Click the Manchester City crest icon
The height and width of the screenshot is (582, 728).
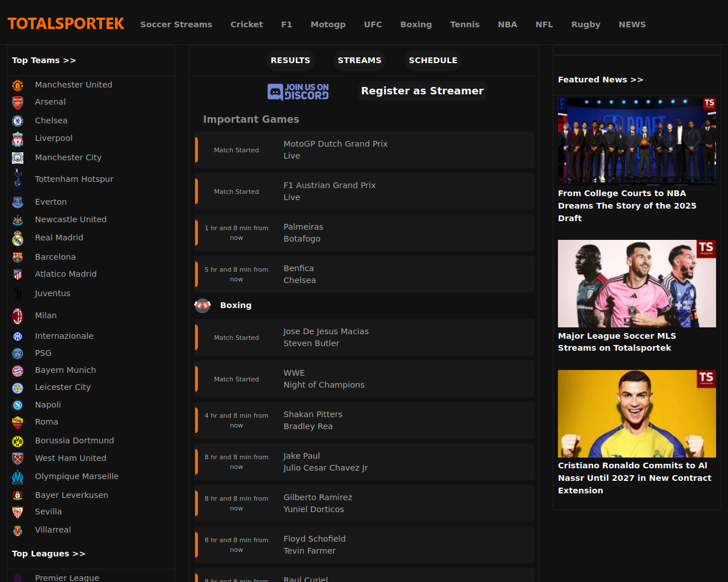18,157
